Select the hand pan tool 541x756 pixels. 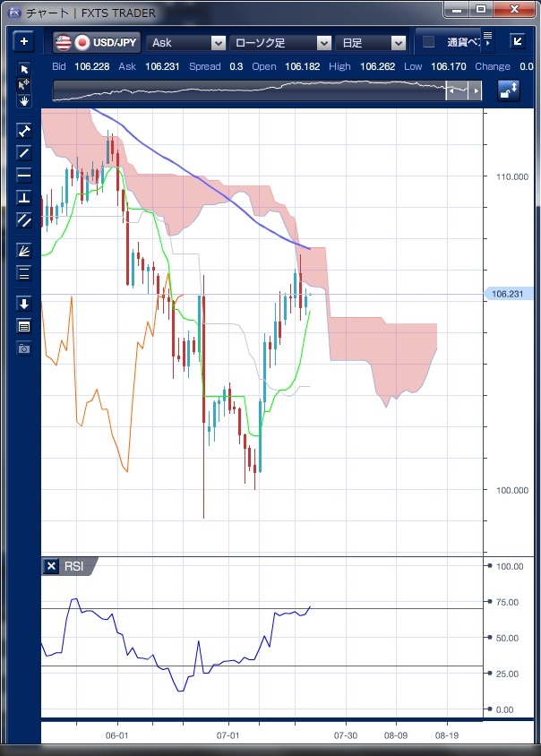tap(24, 100)
